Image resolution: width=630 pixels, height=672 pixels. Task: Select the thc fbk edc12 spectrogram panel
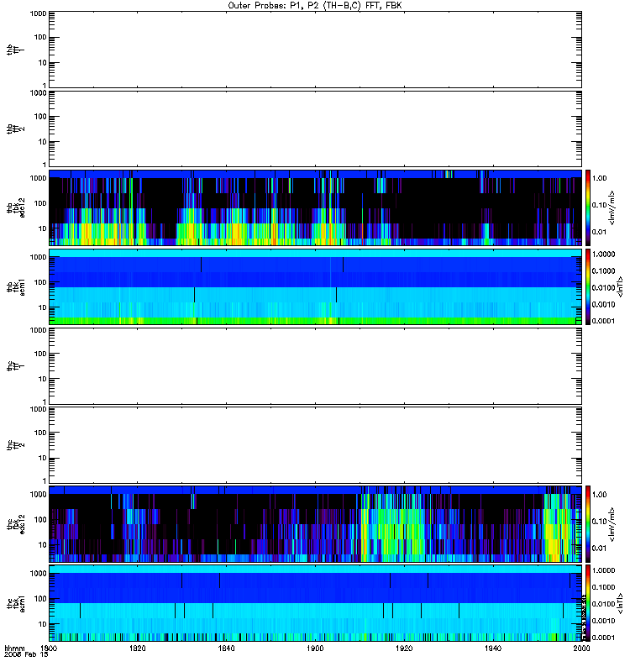click(x=316, y=523)
